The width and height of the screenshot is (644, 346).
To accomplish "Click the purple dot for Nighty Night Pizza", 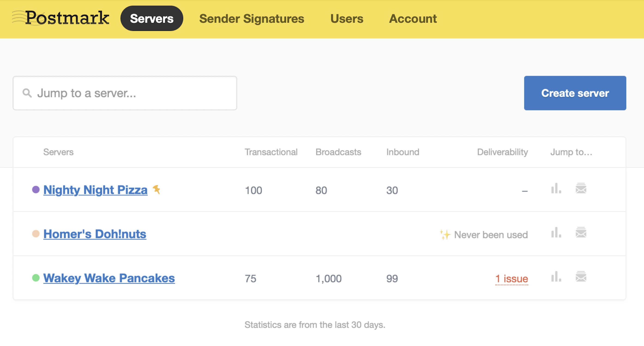I will (x=36, y=190).
